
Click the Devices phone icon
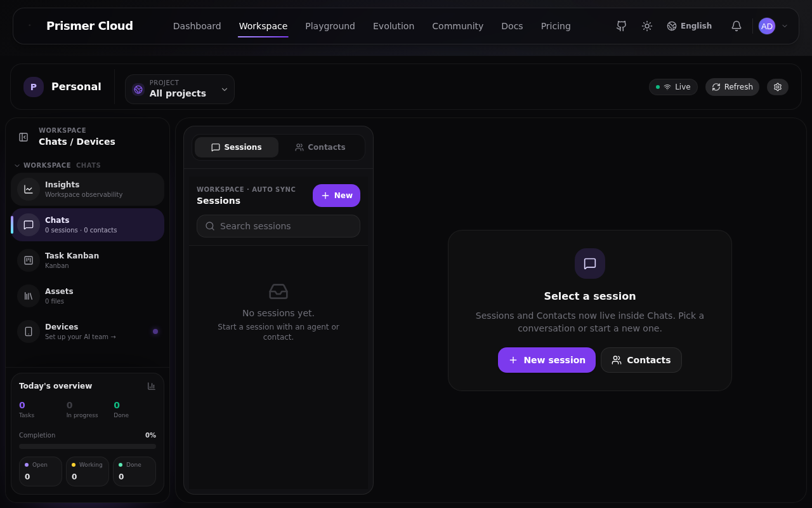coord(29,331)
